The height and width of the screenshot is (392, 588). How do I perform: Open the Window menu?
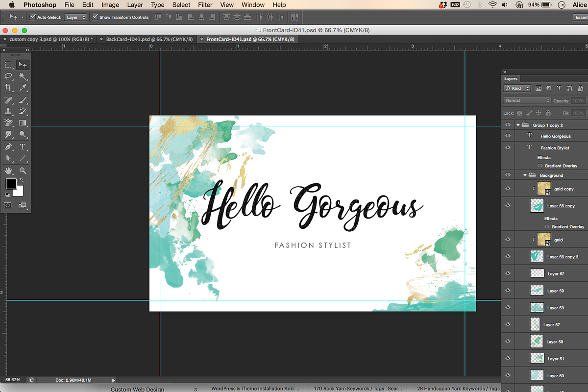pos(253,4)
